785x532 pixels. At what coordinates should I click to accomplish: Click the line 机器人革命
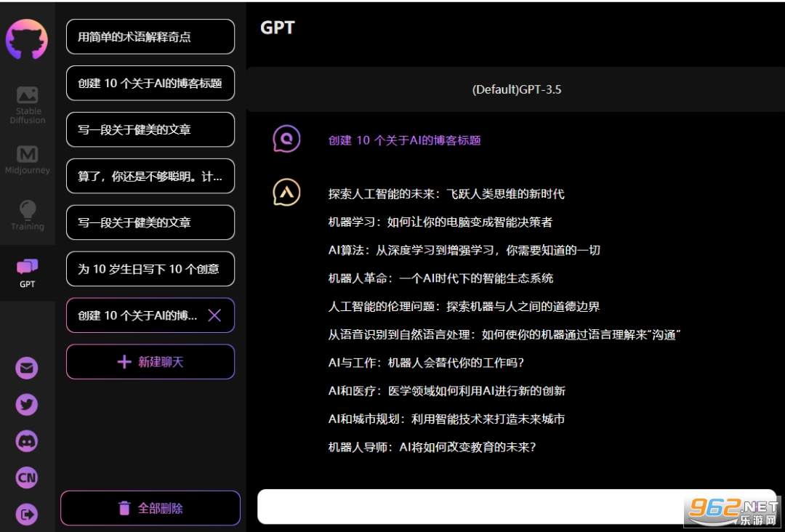440,278
